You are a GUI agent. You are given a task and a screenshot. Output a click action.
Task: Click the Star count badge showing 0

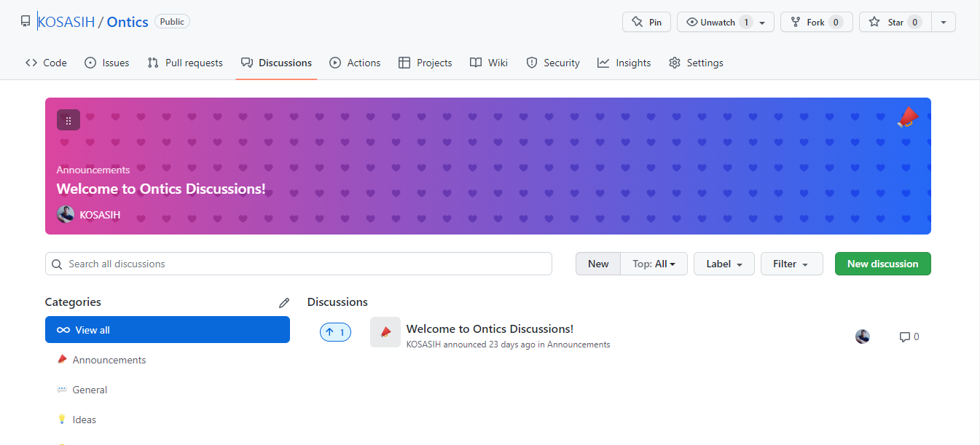pyautogui.click(x=914, y=22)
